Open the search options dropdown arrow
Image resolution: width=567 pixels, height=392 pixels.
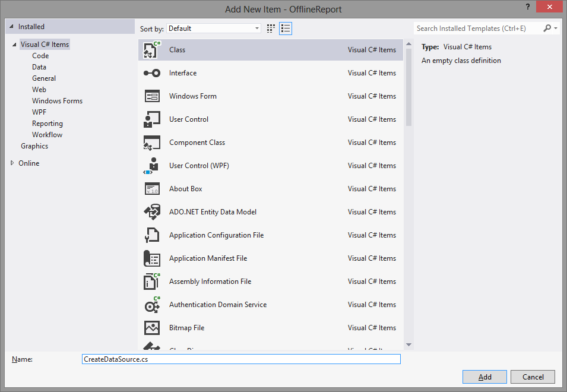pyautogui.click(x=555, y=28)
